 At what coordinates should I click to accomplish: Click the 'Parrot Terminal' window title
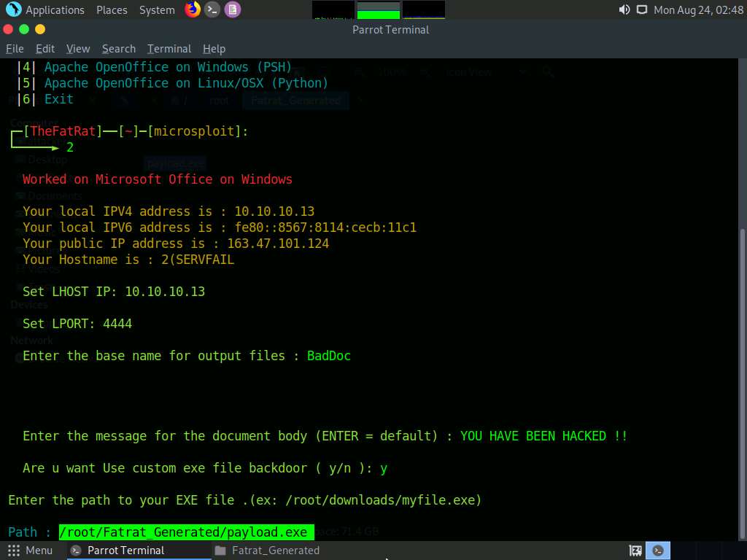pyautogui.click(x=391, y=29)
